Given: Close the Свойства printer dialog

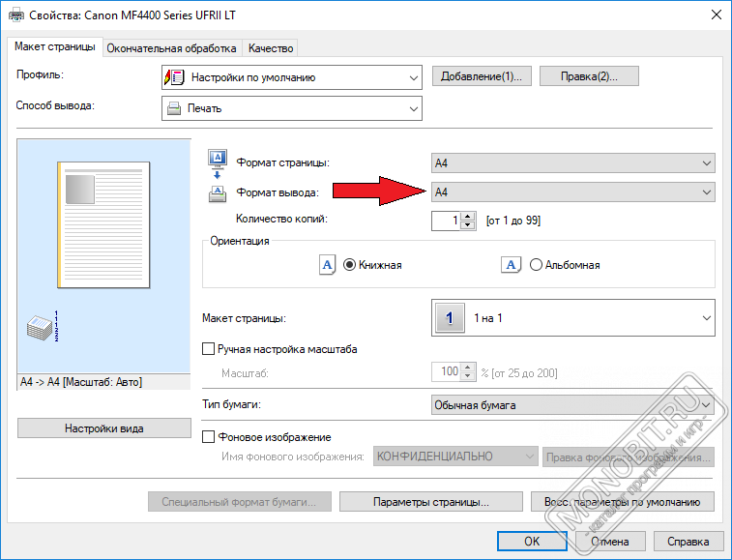Looking at the screenshot, I should tap(717, 15).
